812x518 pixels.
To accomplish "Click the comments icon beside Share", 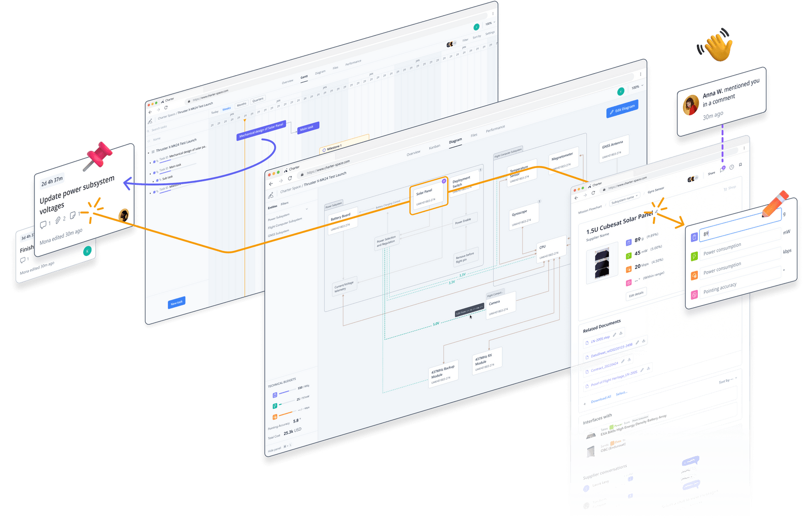I will pyautogui.click(x=722, y=170).
